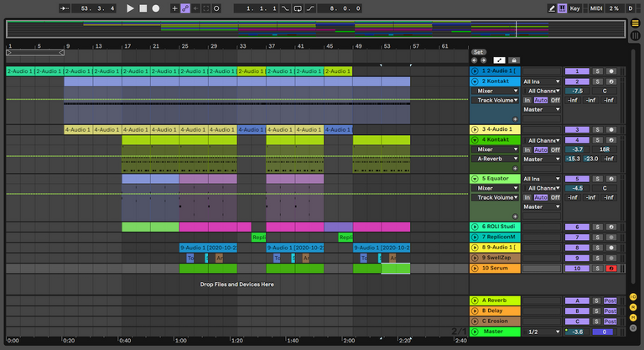This screenshot has height=350, width=644.
Task: Solo track 3 4-Audio 1
Action: click(598, 129)
